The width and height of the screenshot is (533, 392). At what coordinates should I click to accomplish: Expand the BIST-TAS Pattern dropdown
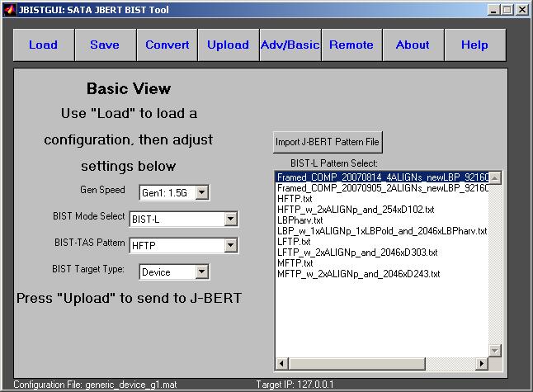(x=230, y=245)
